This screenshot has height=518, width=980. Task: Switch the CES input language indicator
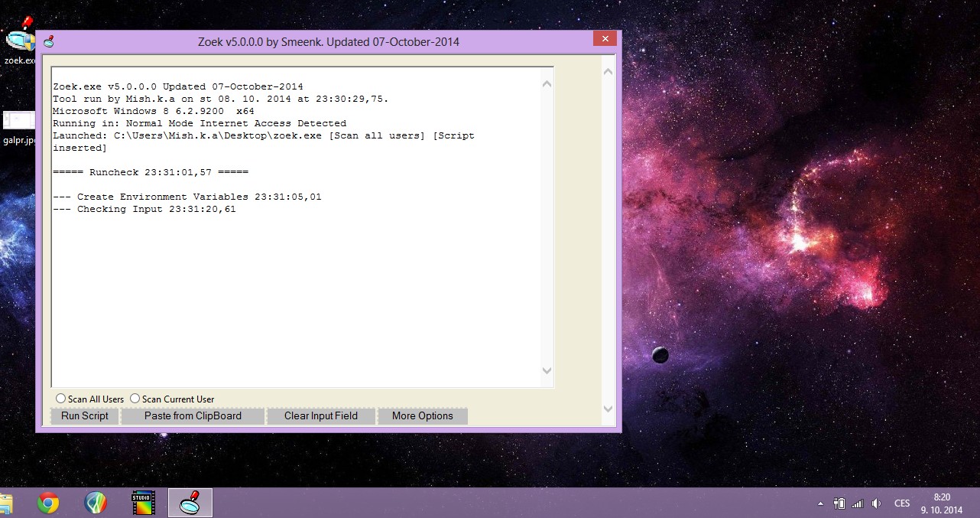point(902,503)
